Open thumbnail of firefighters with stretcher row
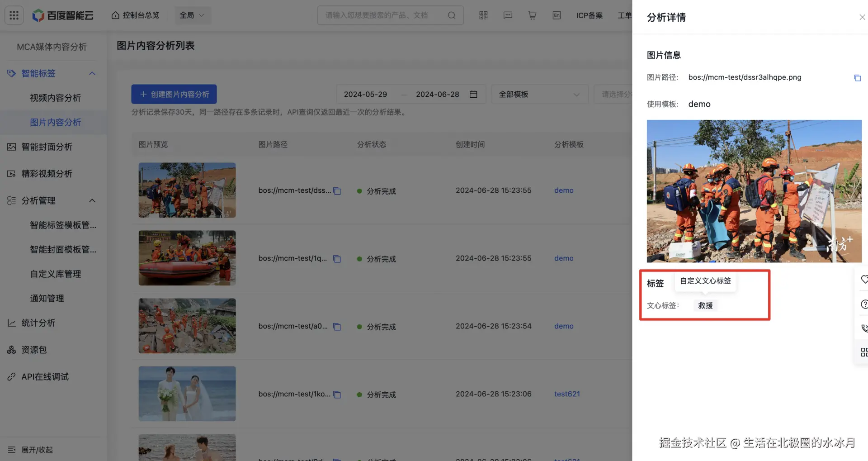This screenshot has height=461, width=868. [x=187, y=190]
